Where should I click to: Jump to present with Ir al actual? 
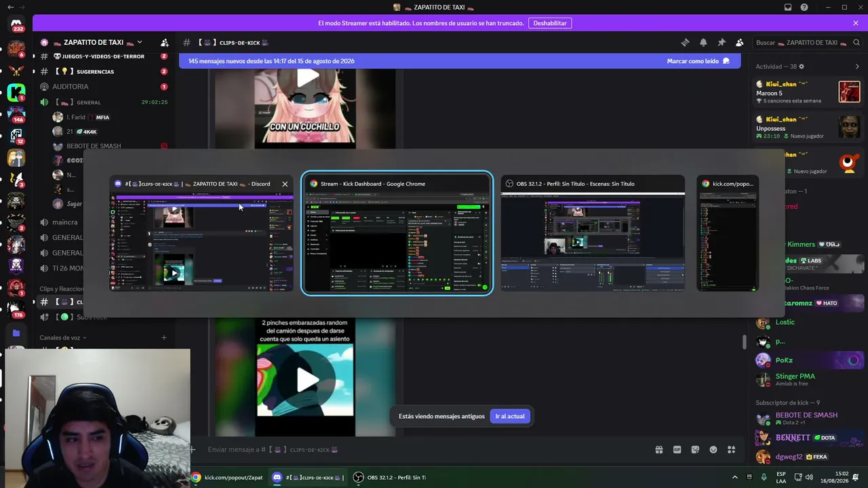click(510, 416)
